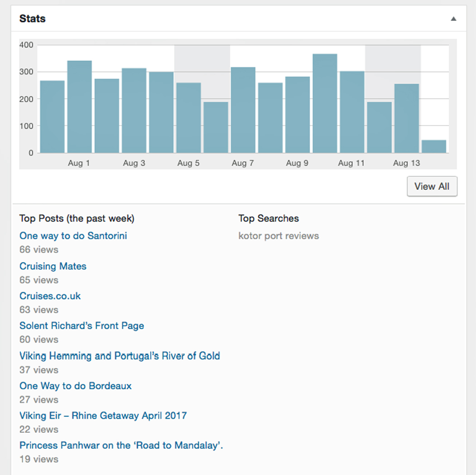Select the Aug 5 bar in chart
Screen dimensions: 476x475
point(188,118)
